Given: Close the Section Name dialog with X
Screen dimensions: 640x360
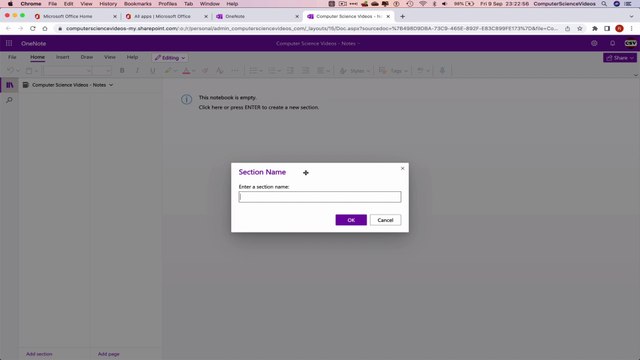Looking at the screenshot, I should [402, 168].
